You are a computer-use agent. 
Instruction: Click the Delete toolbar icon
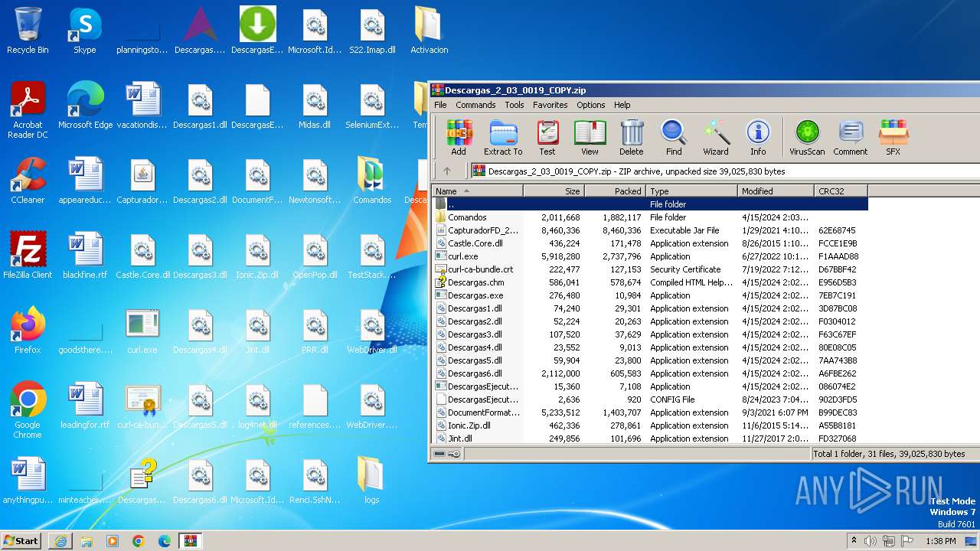(x=632, y=138)
